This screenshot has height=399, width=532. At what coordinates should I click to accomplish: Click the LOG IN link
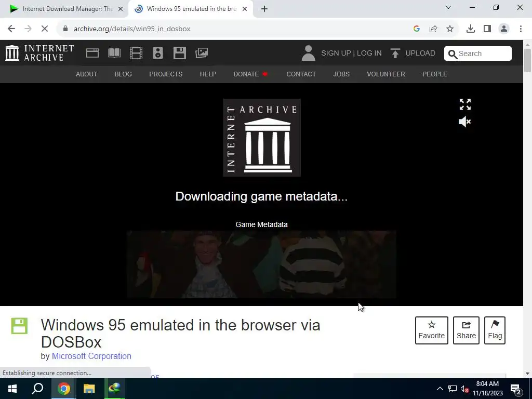369,54
